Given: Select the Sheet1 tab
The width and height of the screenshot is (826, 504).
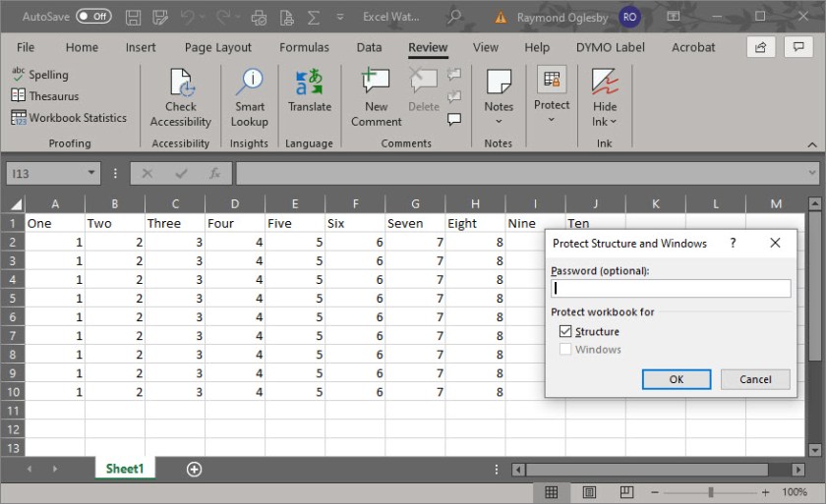Looking at the screenshot, I should pos(125,469).
